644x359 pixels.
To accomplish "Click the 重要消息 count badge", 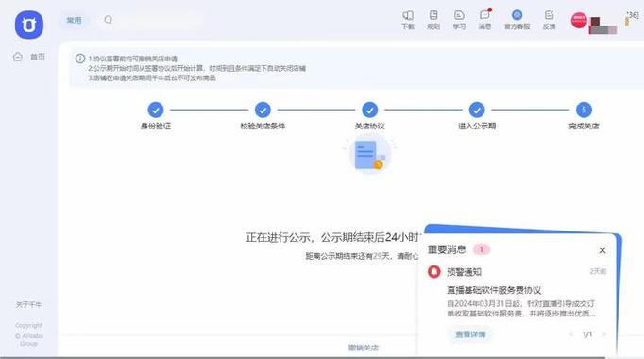I will tap(482, 249).
